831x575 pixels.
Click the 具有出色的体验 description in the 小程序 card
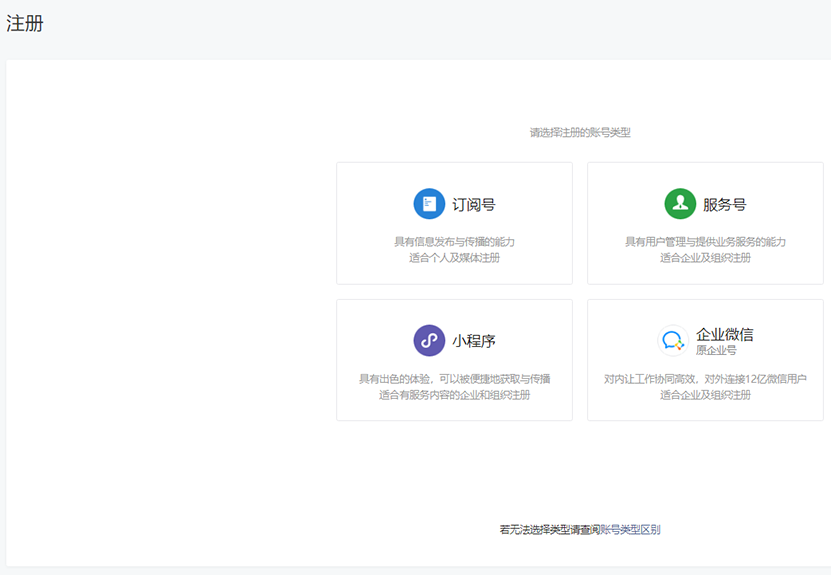[x=454, y=379]
